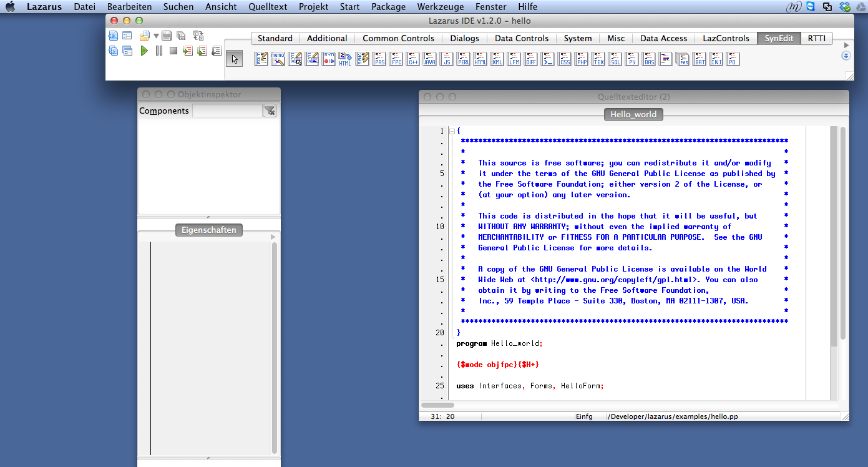The width and height of the screenshot is (868, 467).
Task: Pick the C++ highlighter component
Action: (413, 59)
